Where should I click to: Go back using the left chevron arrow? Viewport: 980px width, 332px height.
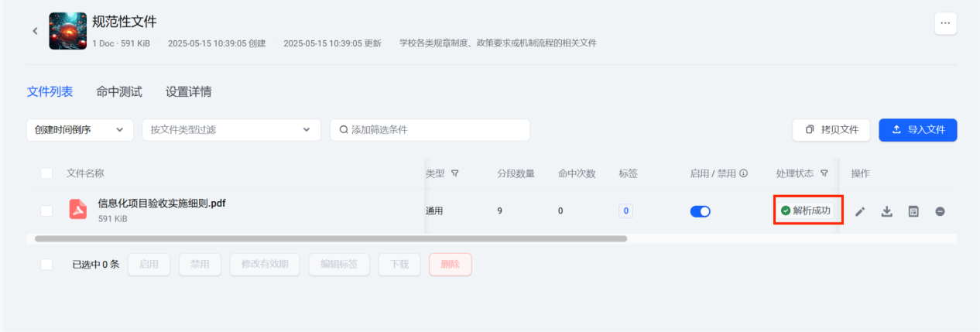[x=35, y=31]
